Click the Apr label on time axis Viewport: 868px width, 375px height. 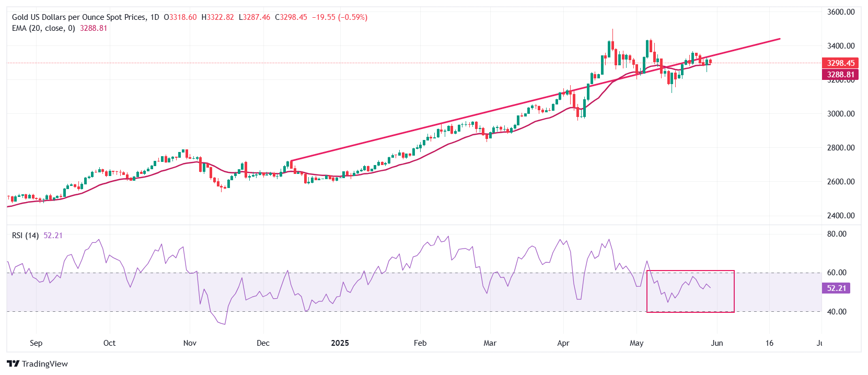pyautogui.click(x=563, y=343)
